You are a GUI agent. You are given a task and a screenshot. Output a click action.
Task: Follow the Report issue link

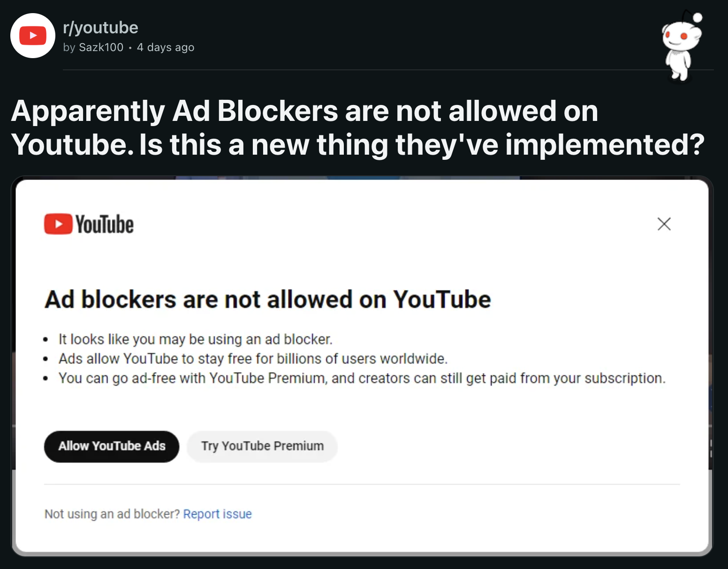[x=217, y=514]
